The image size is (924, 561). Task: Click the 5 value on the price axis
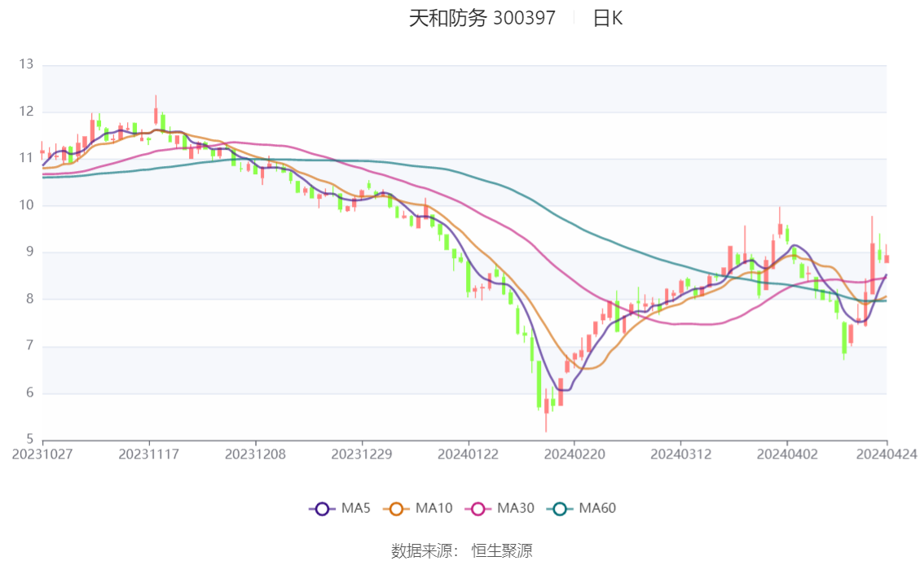[x=30, y=440]
